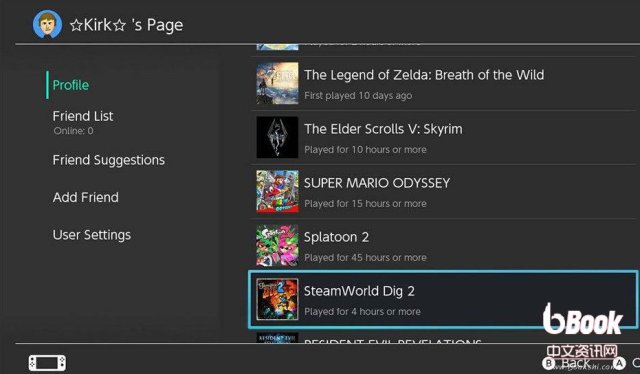
Task: Select the Skyrim game cover icon
Action: [x=277, y=137]
